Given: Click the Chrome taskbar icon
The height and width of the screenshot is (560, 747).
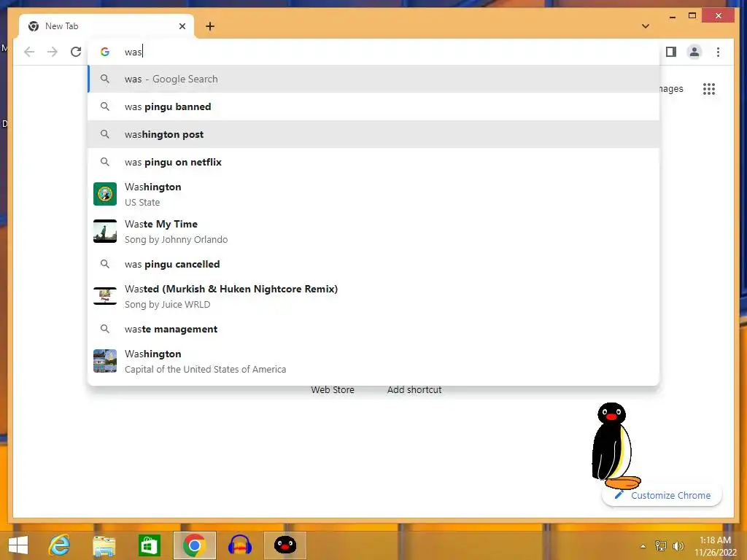Looking at the screenshot, I should pyautogui.click(x=194, y=545).
